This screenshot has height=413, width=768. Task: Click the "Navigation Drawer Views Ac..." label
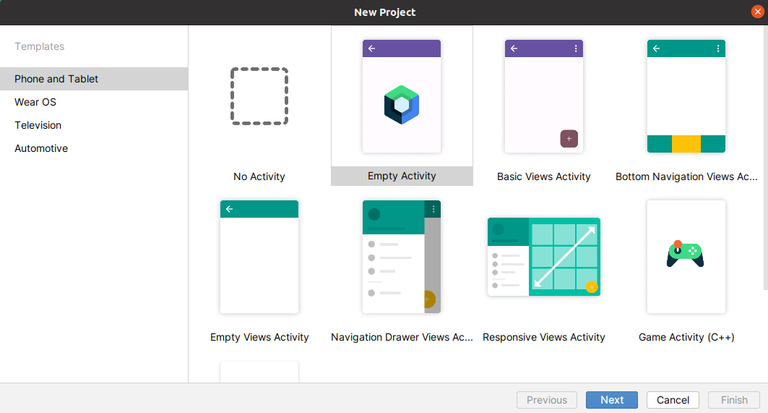tap(402, 337)
